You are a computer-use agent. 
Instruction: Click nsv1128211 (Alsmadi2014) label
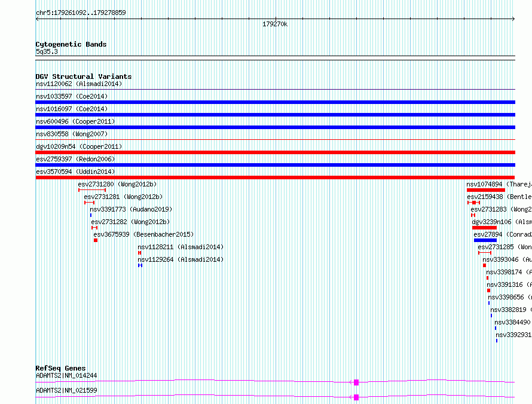(x=181, y=247)
